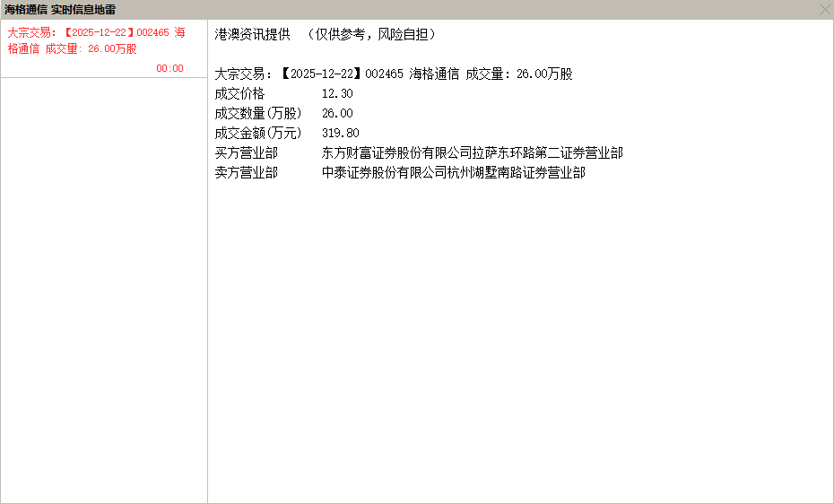This screenshot has width=834, height=504.
Task: Click the 成交金额(万元) label
Action: (x=258, y=133)
